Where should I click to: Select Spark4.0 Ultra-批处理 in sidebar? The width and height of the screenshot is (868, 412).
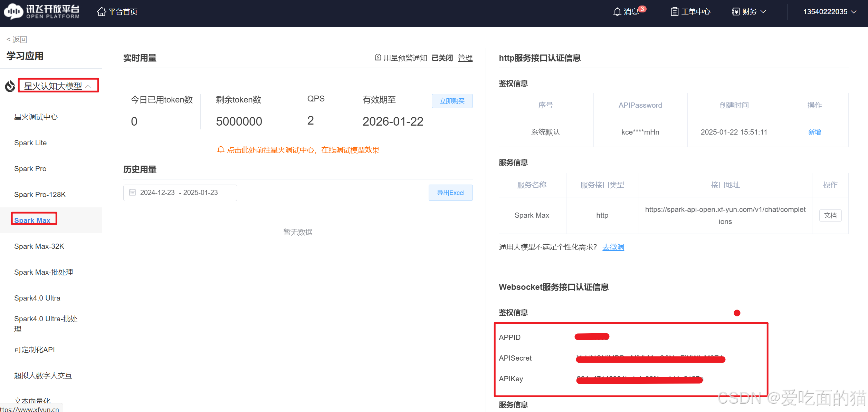click(x=46, y=324)
